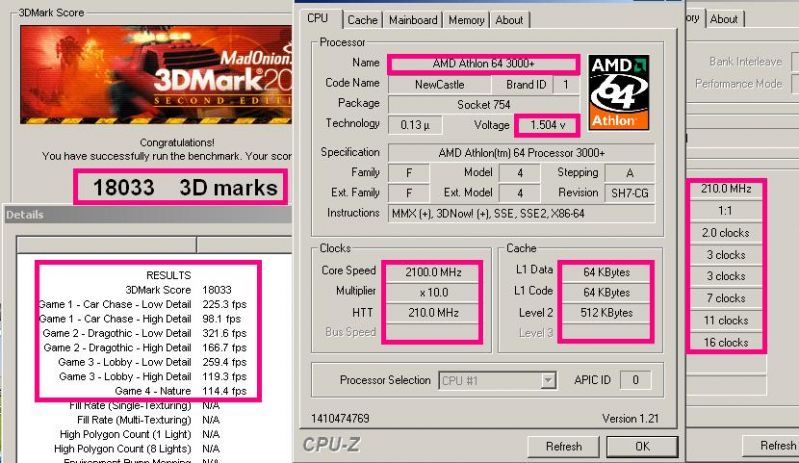Click Game 1 Car Chase Low Detail row
This screenshot has height=463, width=799.
coord(143,305)
